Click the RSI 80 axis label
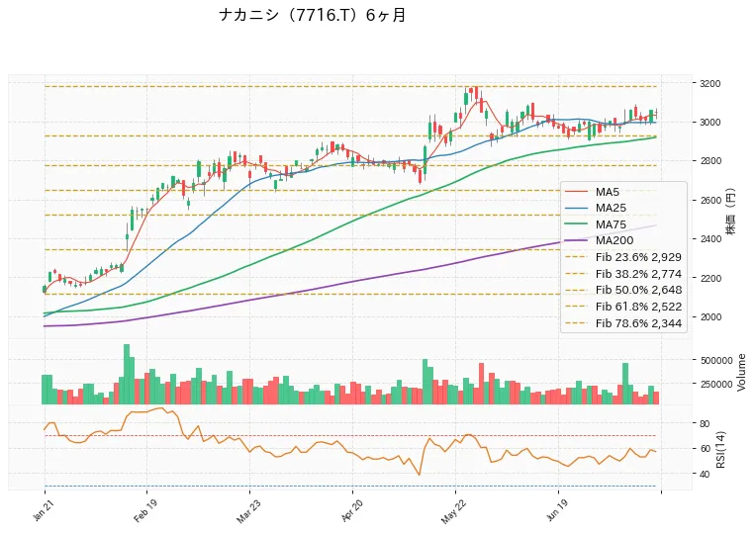The height and width of the screenshot is (533, 756). coord(705,423)
